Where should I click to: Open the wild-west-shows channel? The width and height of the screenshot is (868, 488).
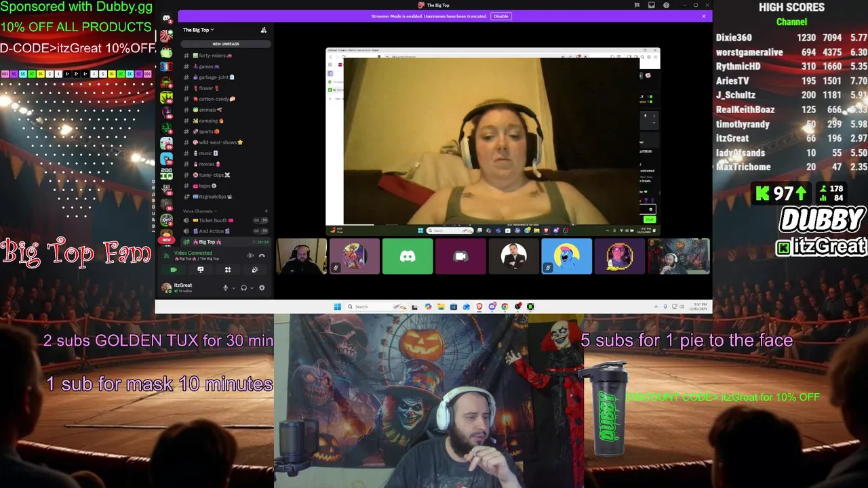[x=226, y=142]
